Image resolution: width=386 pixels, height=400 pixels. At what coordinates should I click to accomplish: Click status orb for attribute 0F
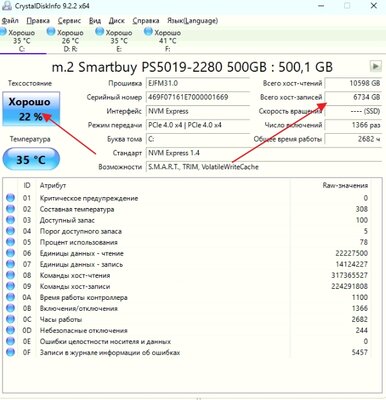[10, 352]
